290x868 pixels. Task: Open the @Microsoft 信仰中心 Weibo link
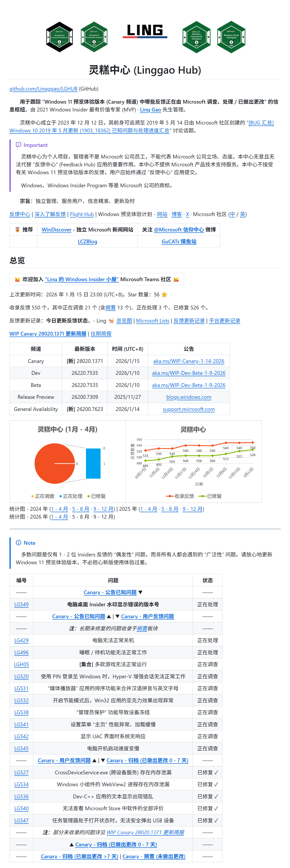coord(179,229)
